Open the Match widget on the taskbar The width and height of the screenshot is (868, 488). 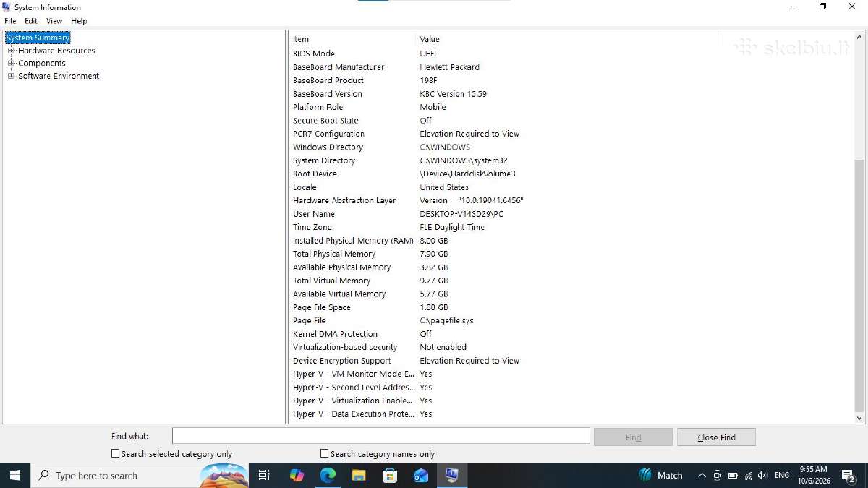[x=661, y=475]
